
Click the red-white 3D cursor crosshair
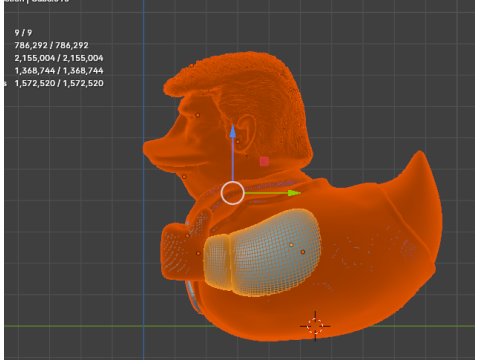coord(315,326)
